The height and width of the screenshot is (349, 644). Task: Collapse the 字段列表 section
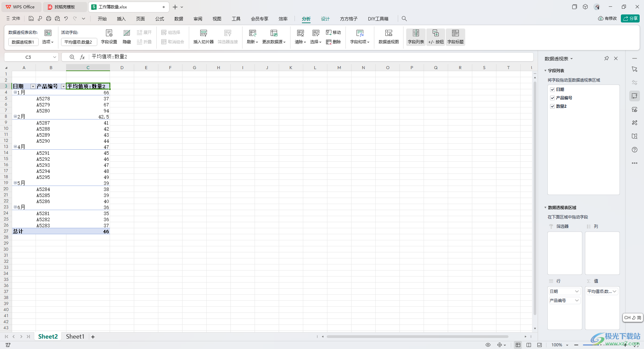pyautogui.click(x=545, y=71)
